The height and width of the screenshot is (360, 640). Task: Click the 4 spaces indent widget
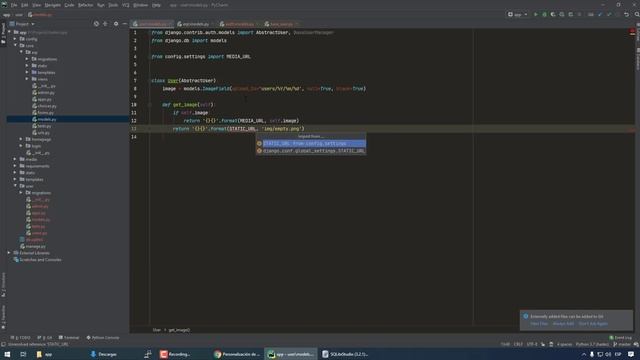point(564,344)
